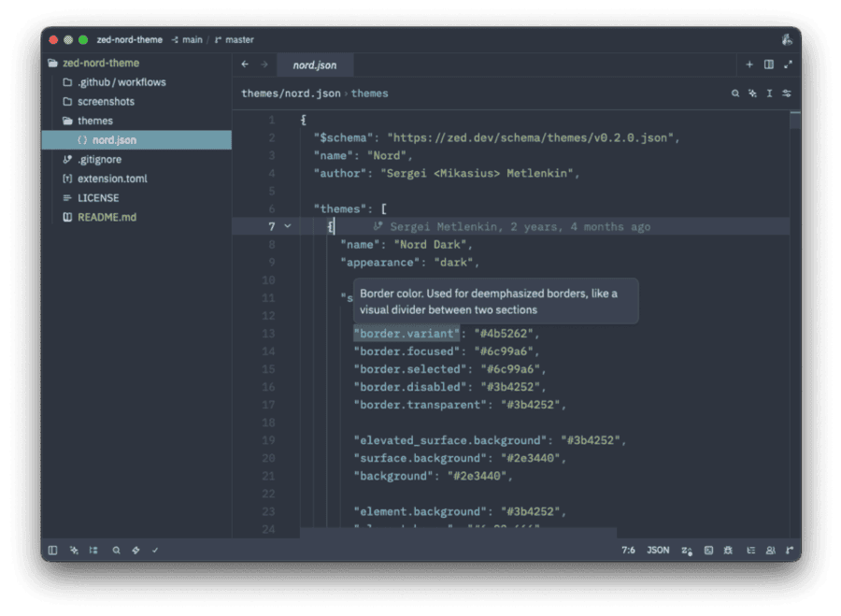
Task: Click "border.selected" key on line 15
Action: 410,369
